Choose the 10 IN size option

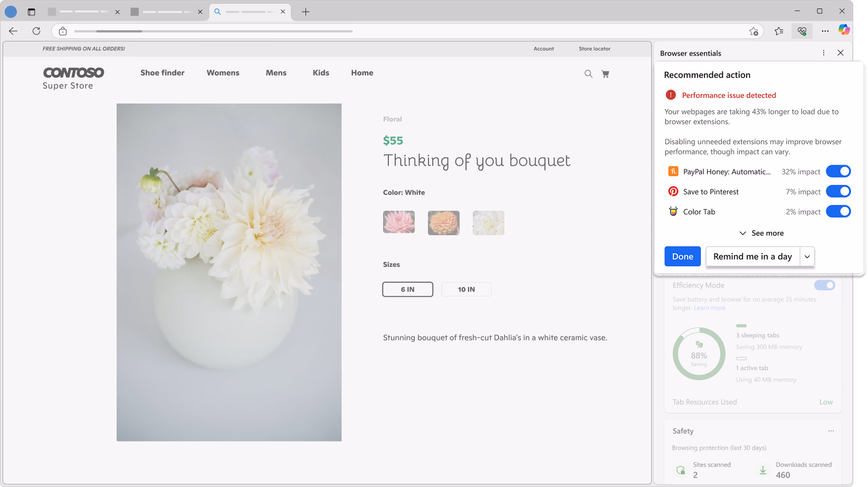pos(466,289)
